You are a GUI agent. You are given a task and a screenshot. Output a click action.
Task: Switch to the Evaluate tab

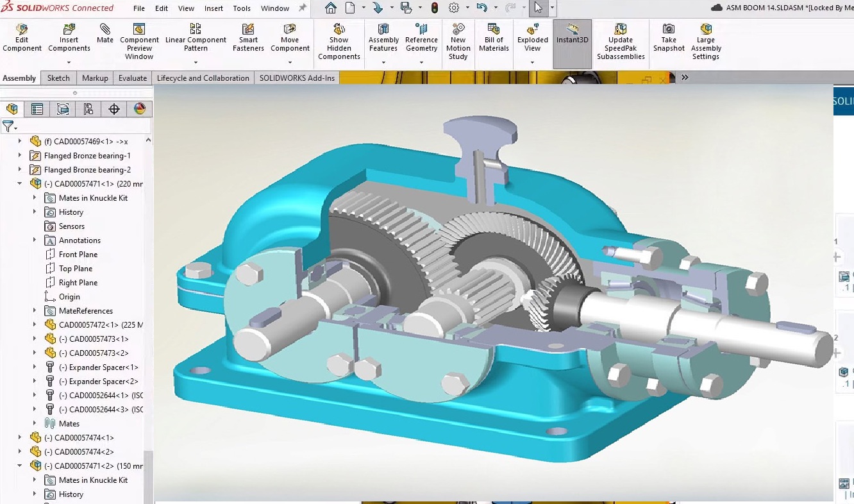pos(132,78)
